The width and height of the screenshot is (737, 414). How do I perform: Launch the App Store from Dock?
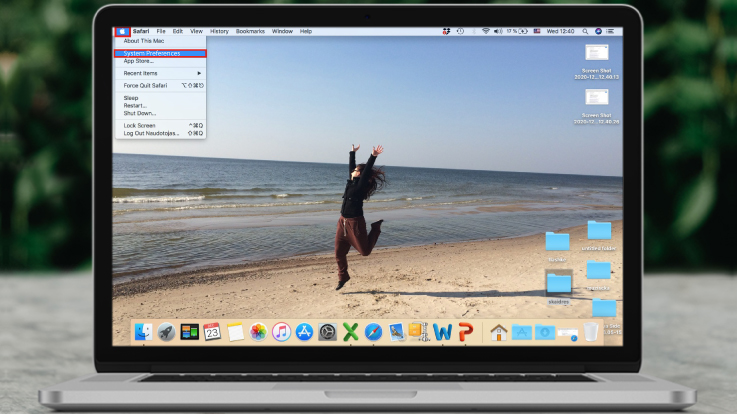[x=304, y=331]
